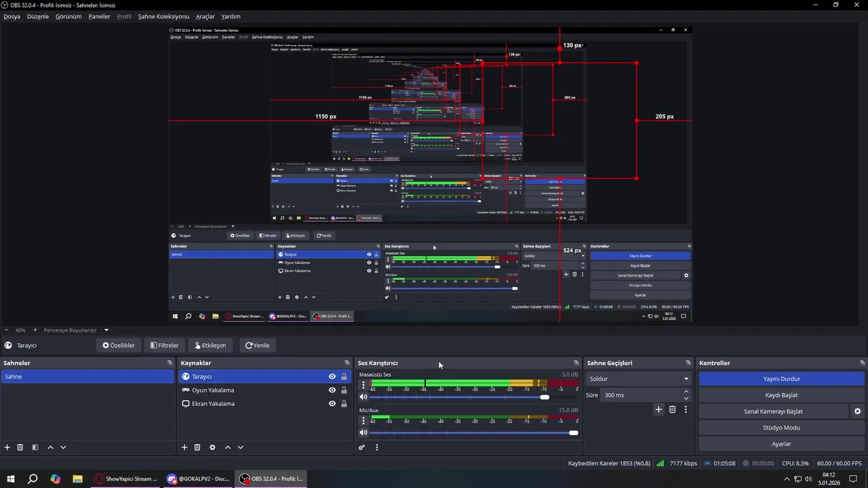The height and width of the screenshot is (488, 868).
Task: Add a new source in Kaynaklar
Action: tap(184, 447)
